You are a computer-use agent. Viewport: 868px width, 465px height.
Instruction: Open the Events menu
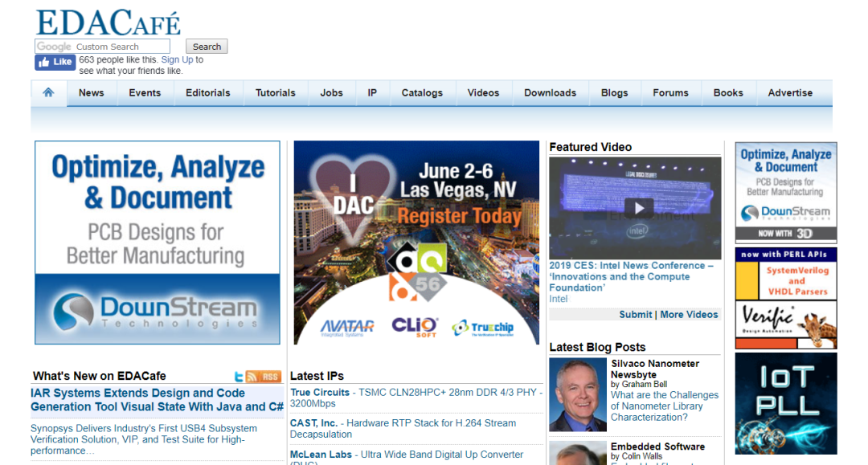tap(145, 93)
